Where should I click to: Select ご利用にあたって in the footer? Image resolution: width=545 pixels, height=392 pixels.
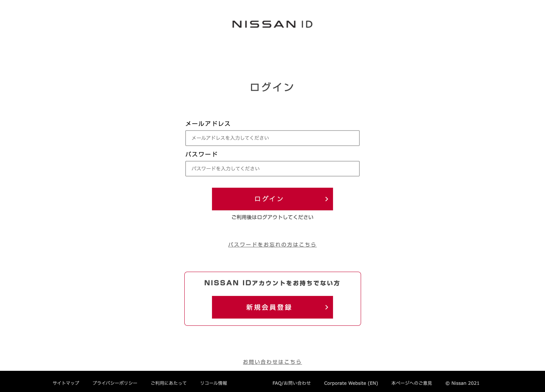(169, 383)
